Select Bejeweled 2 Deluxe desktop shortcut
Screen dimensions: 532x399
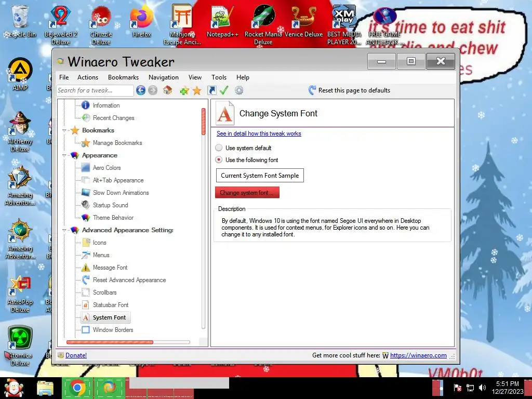(60, 25)
